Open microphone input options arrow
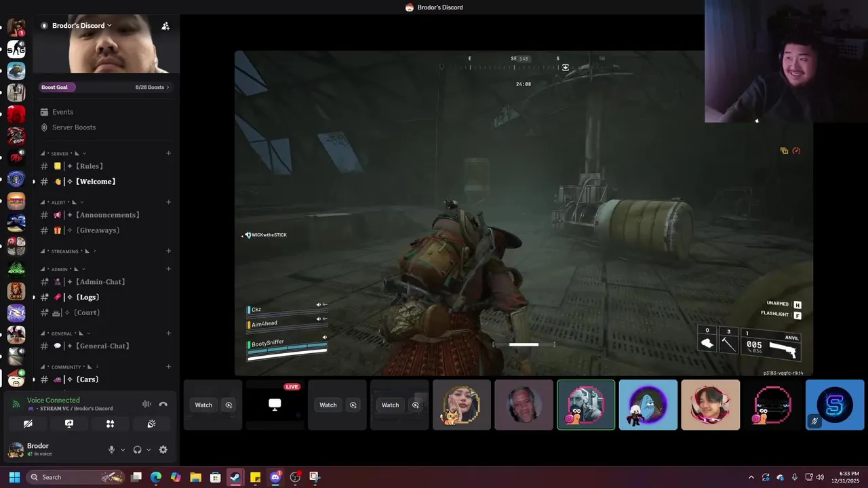Image resolution: width=868 pixels, height=488 pixels. point(123,449)
